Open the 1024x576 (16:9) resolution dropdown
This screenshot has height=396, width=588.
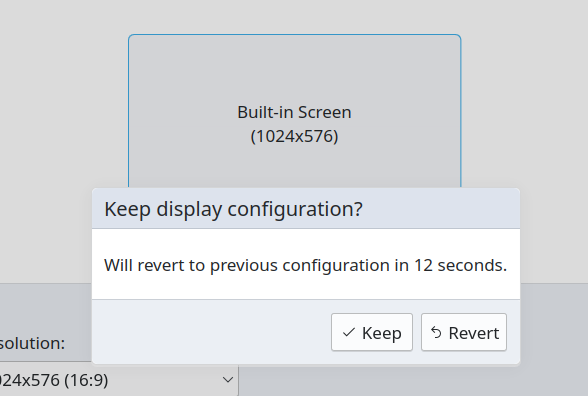pos(118,380)
